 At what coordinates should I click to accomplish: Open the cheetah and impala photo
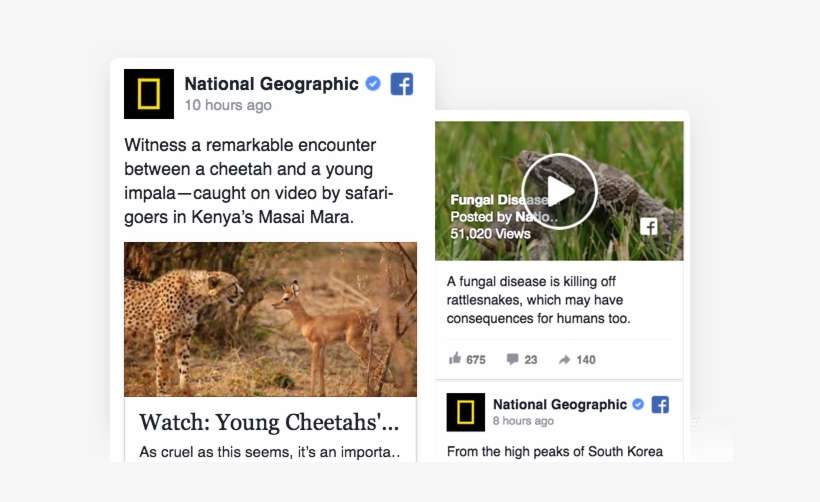click(x=270, y=319)
